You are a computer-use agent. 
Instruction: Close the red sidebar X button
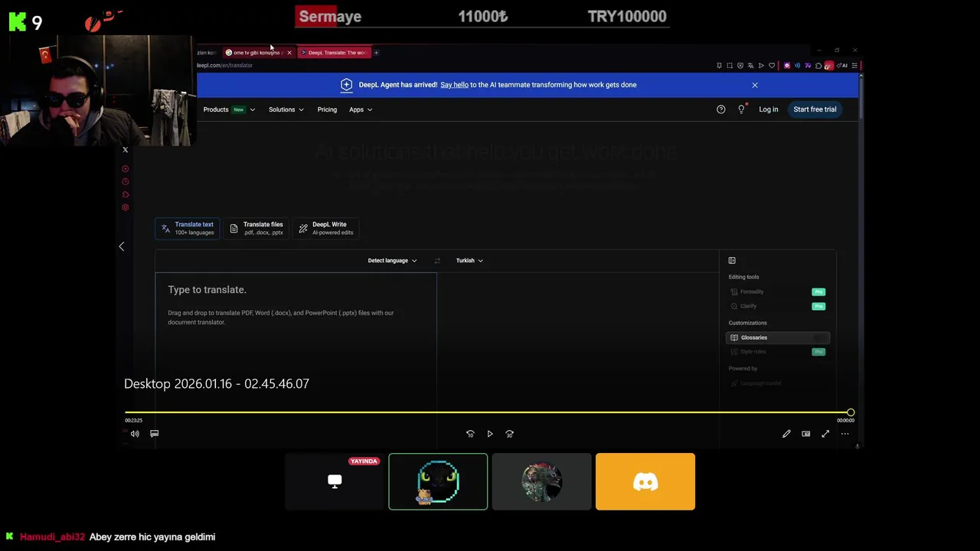[x=126, y=150]
